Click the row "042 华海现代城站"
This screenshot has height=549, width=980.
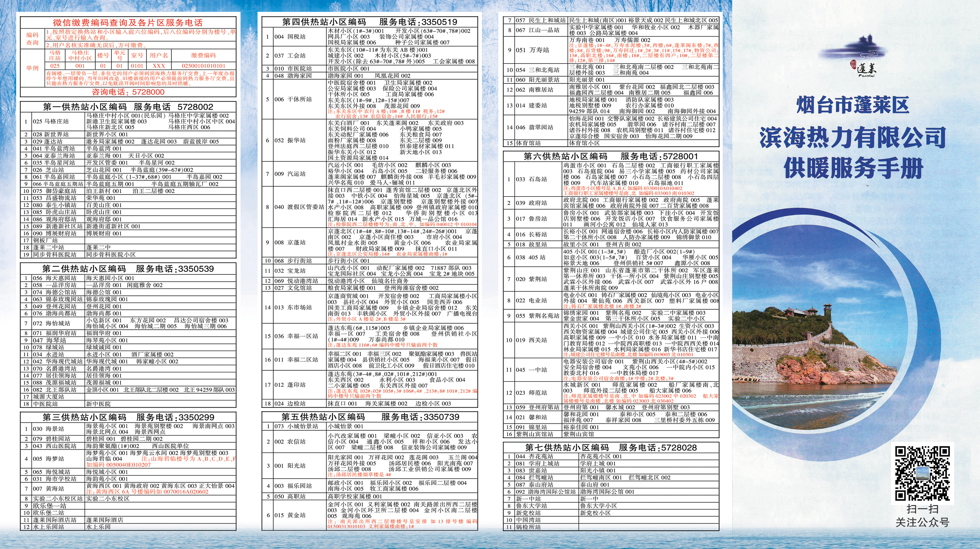(128, 361)
